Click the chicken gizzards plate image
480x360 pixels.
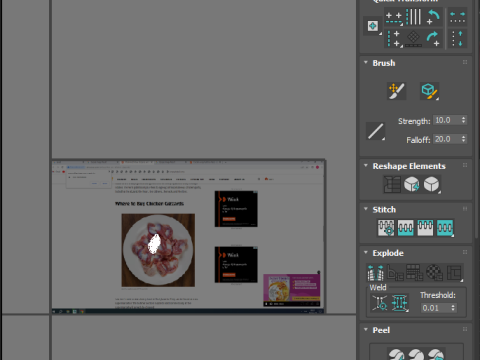[158, 250]
